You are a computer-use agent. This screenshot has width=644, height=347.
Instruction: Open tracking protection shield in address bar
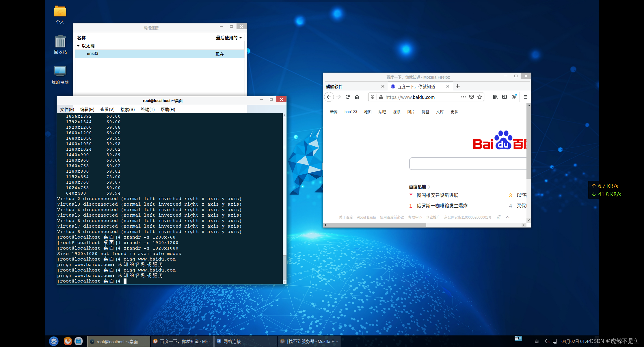(x=373, y=97)
